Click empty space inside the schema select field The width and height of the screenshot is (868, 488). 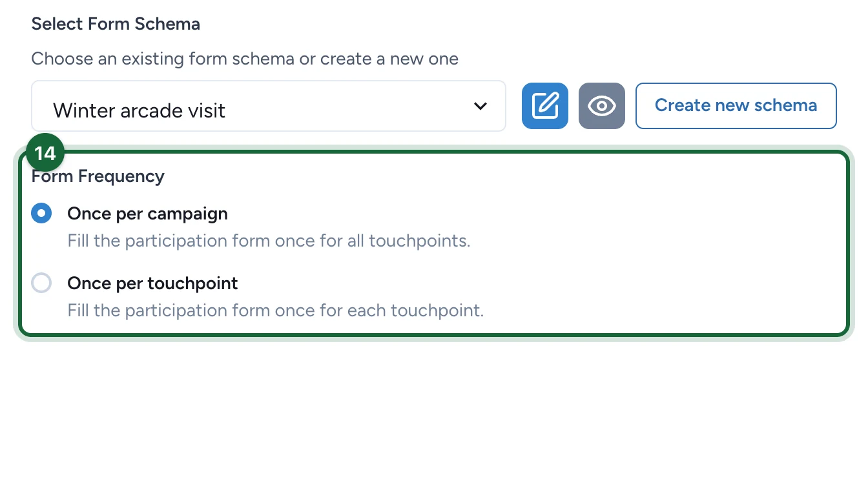coord(349,107)
